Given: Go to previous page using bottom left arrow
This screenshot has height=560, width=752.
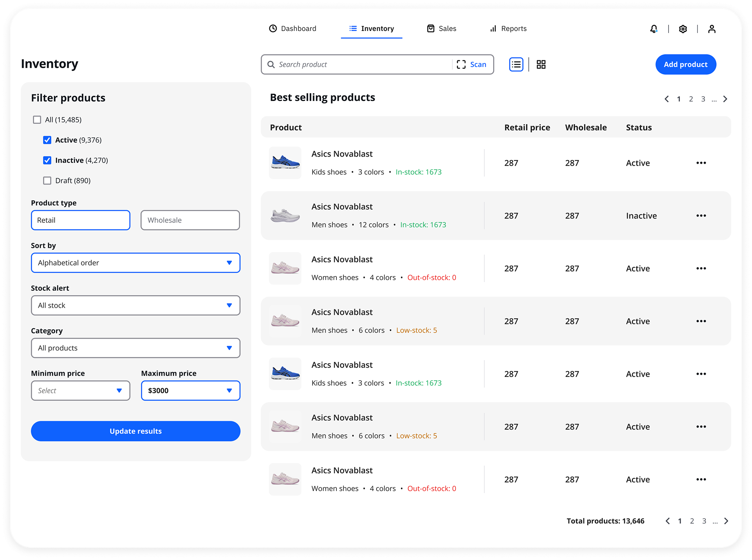Looking at the screenshot, I should (667, 521).
